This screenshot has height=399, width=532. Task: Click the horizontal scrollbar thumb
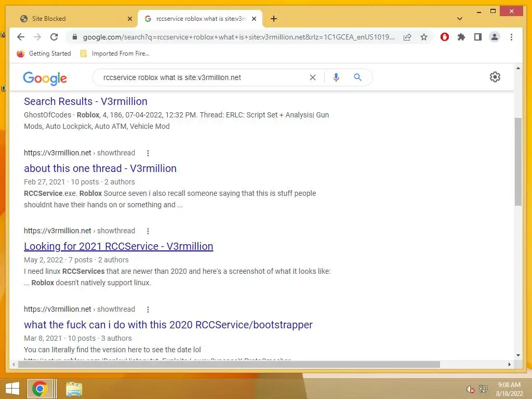(x=229, y=364)
